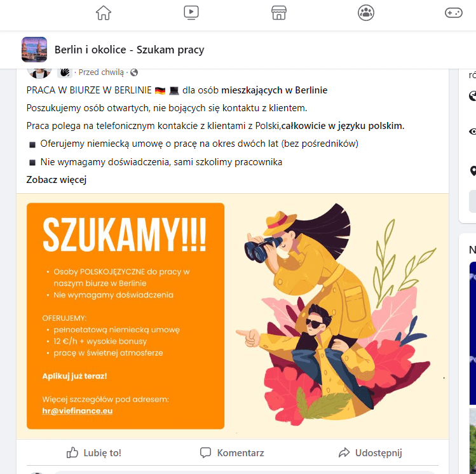The image size is (476, 474).
Task: Open the Groups icon in top navigation
Action: 366,13
